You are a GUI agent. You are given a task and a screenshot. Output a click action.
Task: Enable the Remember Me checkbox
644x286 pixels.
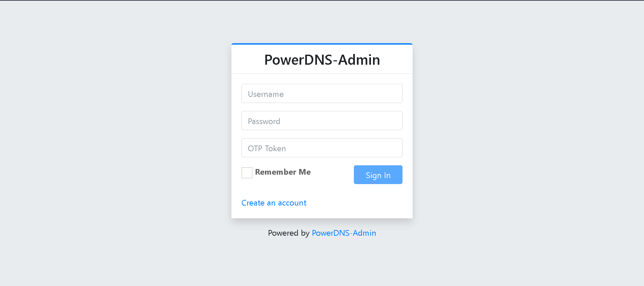(247, 173)
